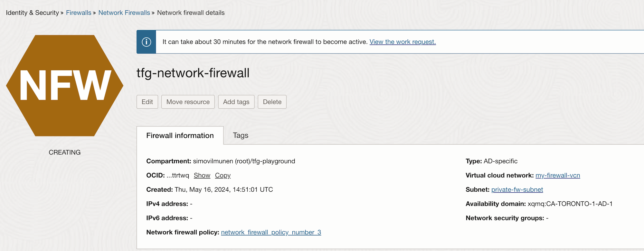Open the View the work request link
The height and width of the screenshot is (251, 644).
[x=402, y=42]
